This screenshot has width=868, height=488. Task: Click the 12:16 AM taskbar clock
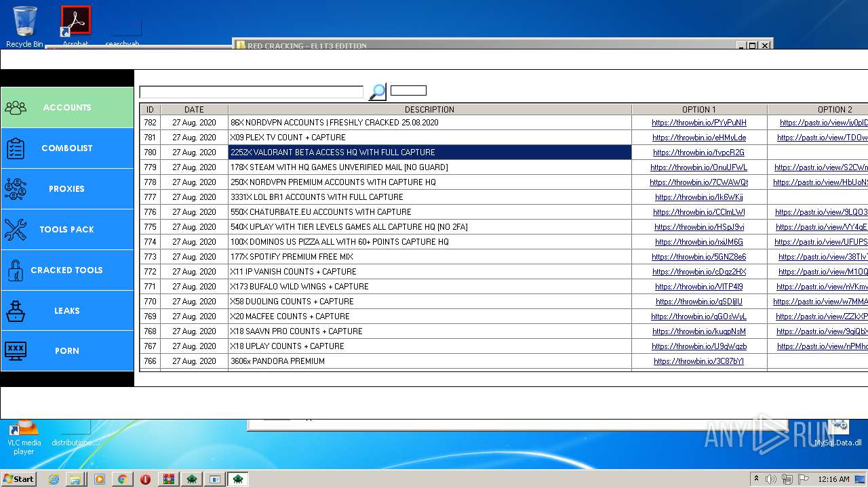click(833, 479)
